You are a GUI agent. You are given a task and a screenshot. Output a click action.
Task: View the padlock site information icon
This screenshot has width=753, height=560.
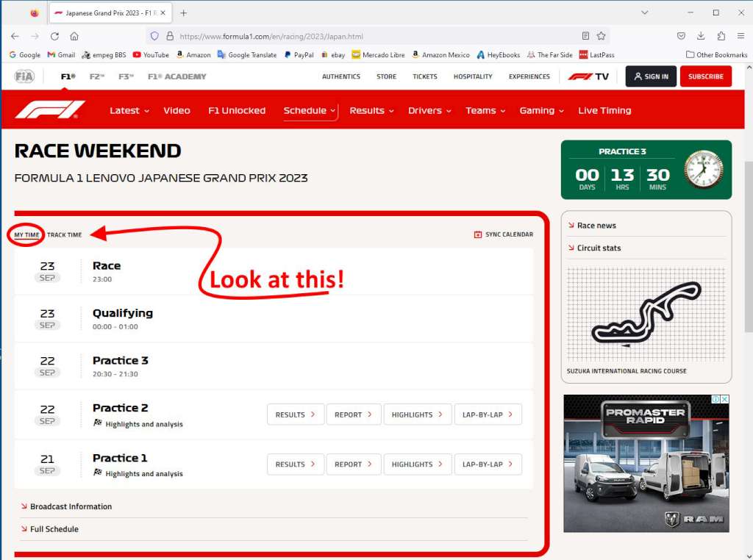[x=170, y=36]
